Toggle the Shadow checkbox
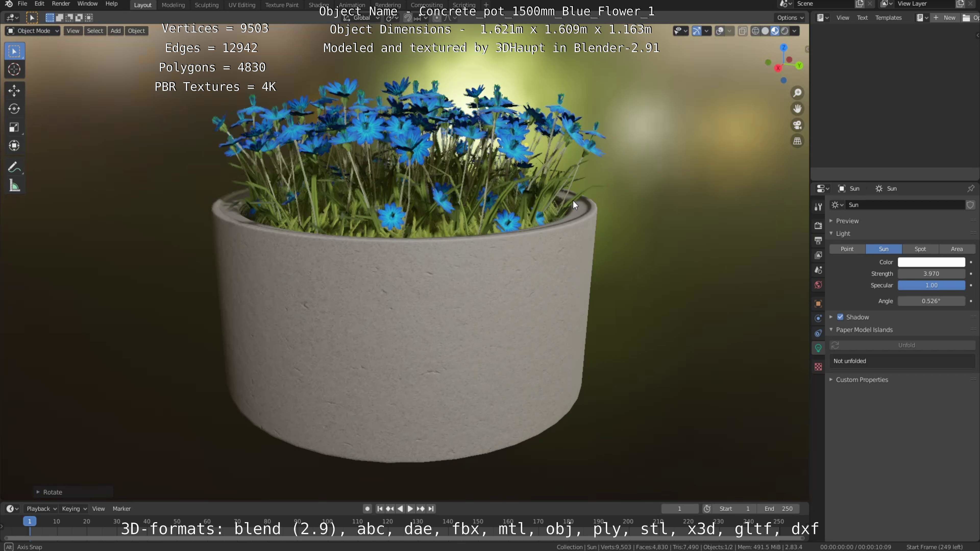Viewport: 980px width, 551px height. point(840,317)
